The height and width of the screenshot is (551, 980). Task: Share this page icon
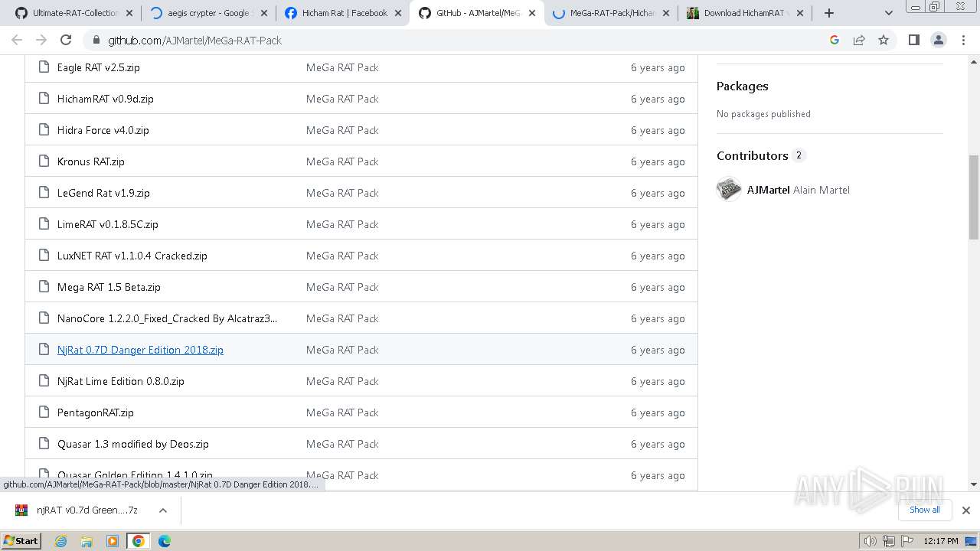[859, 40]
